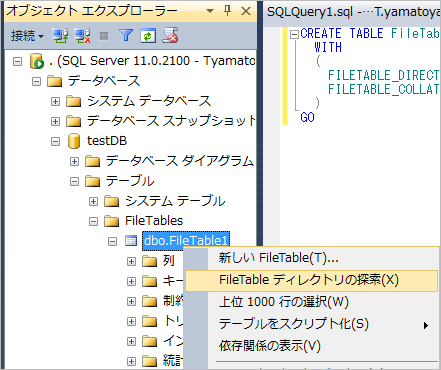The height and width of the screenshot is (370, 441).
Task: Select the SQL Server 11.0.2100 server node
Action: pyautogui.click(x=152, y=61)
